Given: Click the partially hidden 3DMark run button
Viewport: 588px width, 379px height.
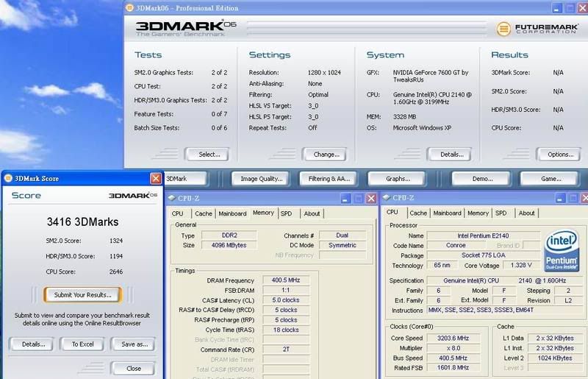Looking at the screenshot, I should pos(185,179).
